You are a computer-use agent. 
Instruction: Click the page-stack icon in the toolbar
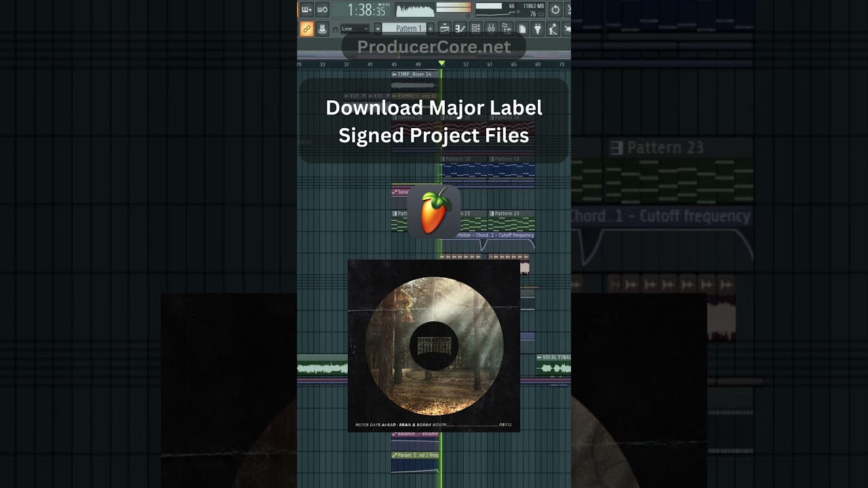(522, 28)
